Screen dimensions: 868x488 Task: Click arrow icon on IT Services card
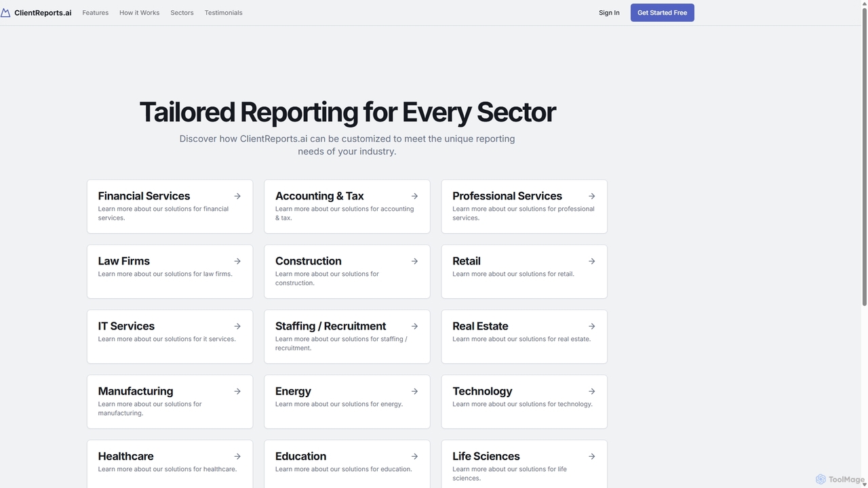click(237, 326)
